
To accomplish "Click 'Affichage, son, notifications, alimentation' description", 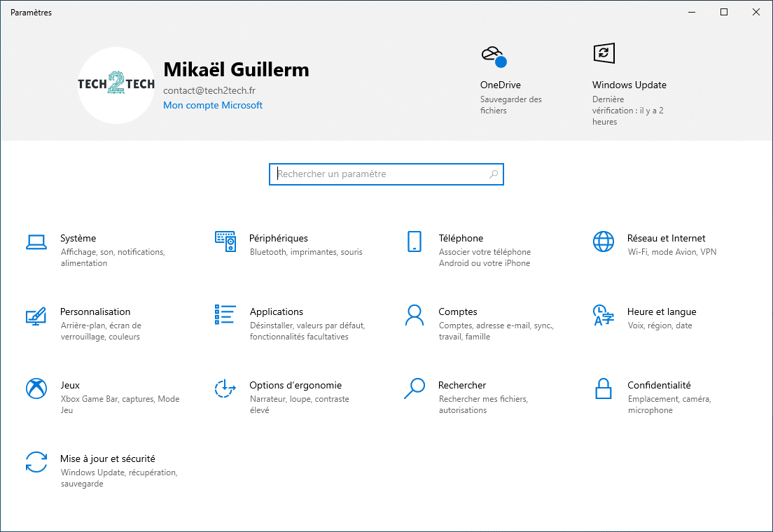I will click(x=113, y=258).
